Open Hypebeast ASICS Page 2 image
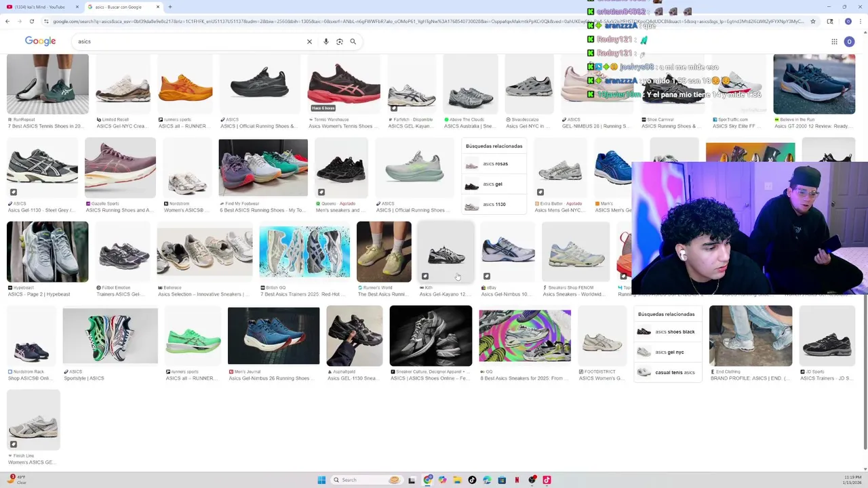The width and height of the screenshot is (868, 488). (x=47, y=251)
